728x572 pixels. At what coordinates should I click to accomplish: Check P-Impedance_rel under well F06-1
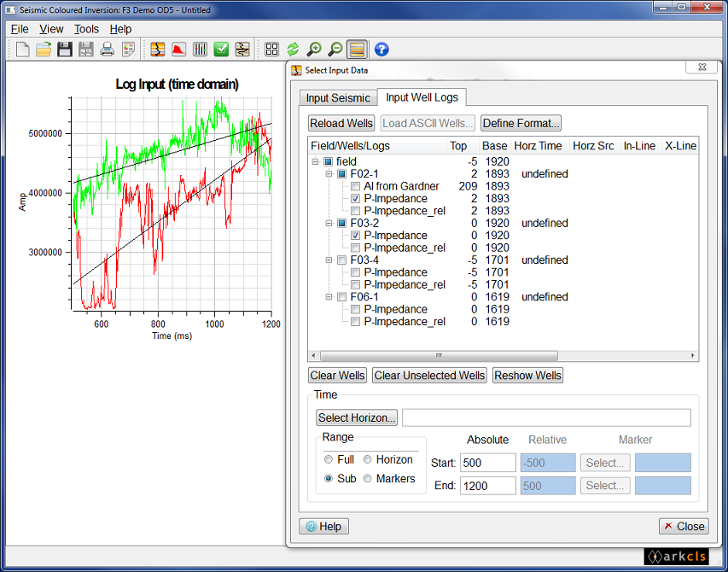(355, 322)
